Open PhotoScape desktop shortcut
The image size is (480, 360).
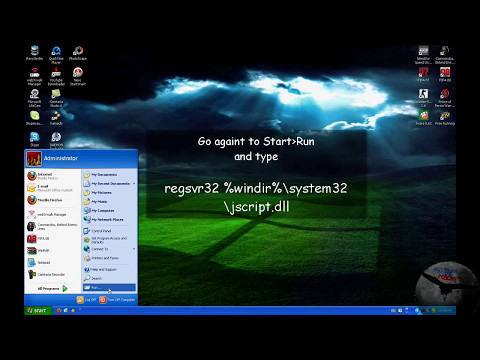[78, 53]
